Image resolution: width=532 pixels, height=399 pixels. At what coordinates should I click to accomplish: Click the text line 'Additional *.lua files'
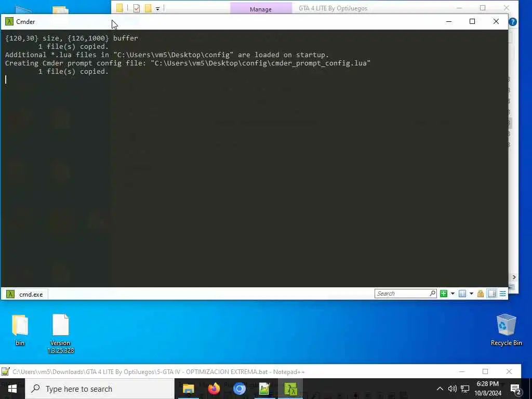pyautogui.click(x=167, y=55)
